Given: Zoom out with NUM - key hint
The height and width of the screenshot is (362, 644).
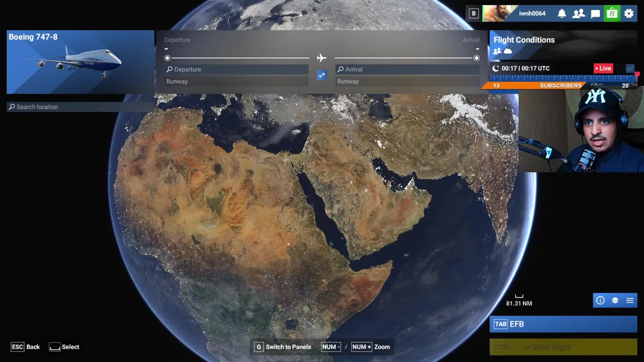Looking at the screenshot, I should coord(331,347).
